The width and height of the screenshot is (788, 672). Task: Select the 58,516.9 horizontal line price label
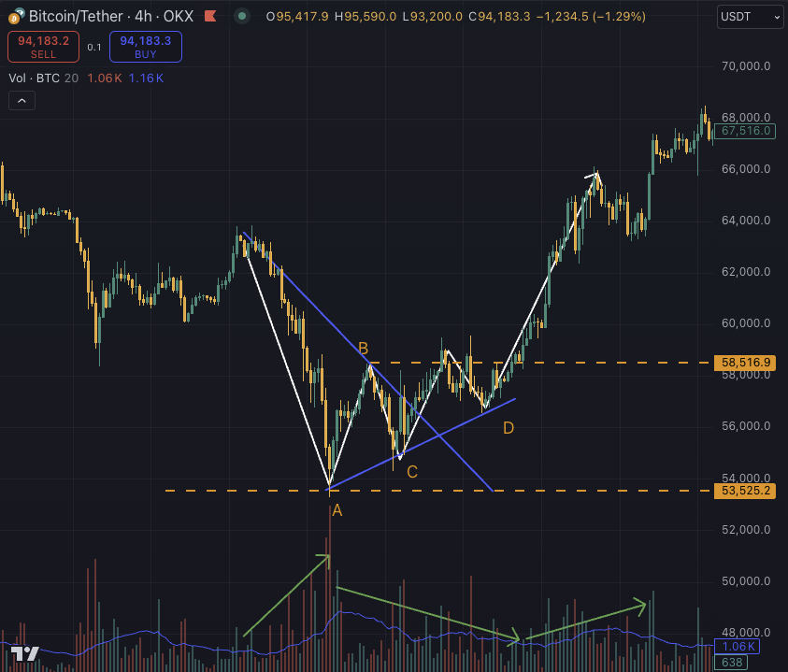[x=745, y=363]
